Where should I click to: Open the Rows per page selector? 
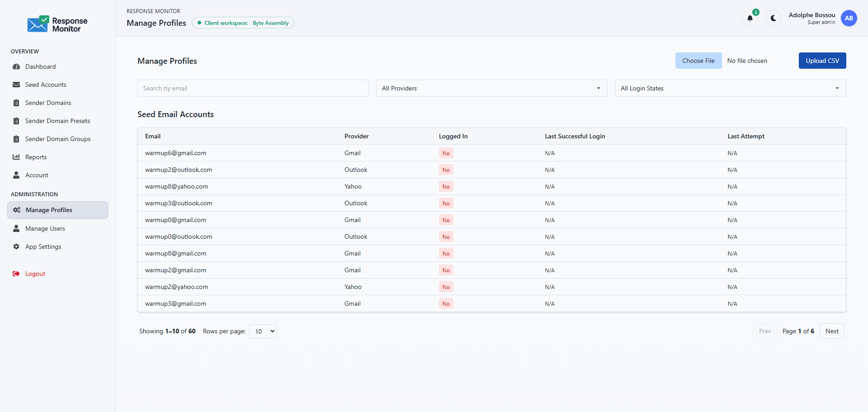(x=262, y=331)
